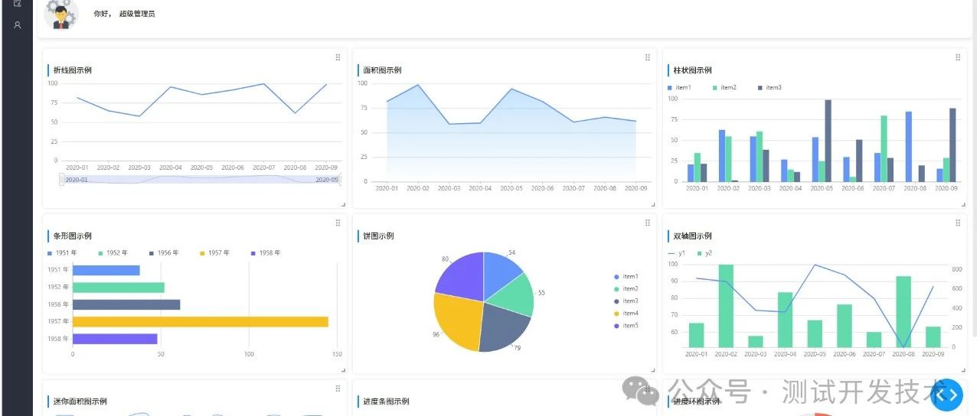Toggle item2 in the pie chart legend
Image resolution: width=980 pixels, height=416 pixels.
pyautogui.click(x=626, y=289)
